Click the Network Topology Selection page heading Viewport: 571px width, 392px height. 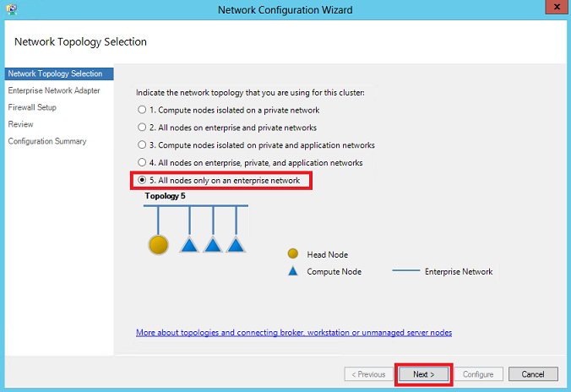click(80, 42)
